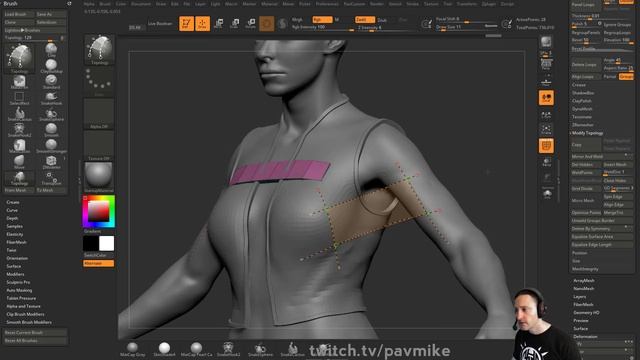Choose the Smooth brush
The width and height of the screenshot is (640, 360).
(x=51, y=130)
